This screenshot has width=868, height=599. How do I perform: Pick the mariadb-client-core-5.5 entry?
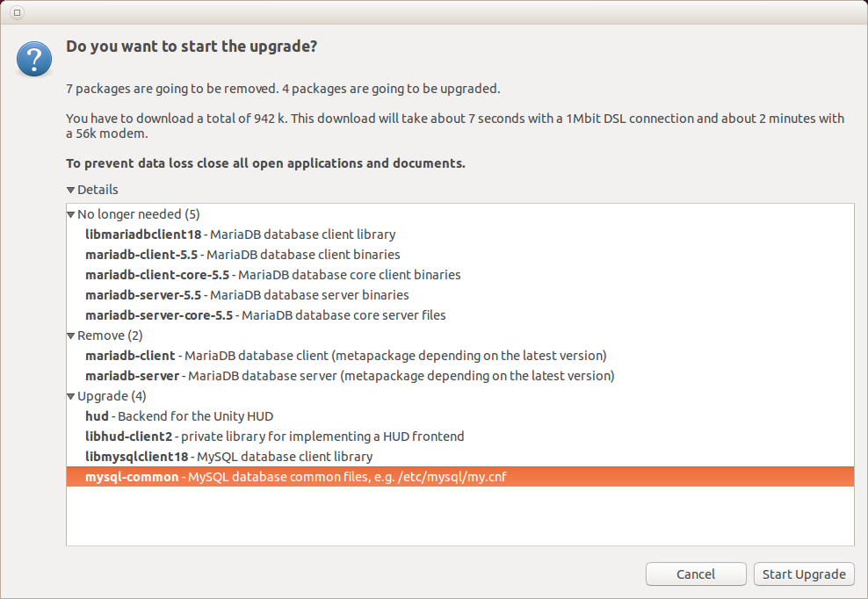[272, 275]
